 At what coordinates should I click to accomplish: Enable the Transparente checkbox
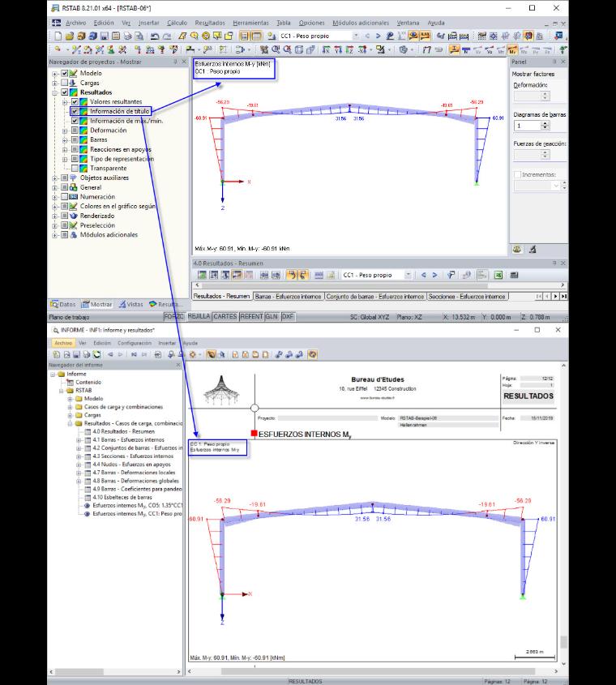[75, 168]
